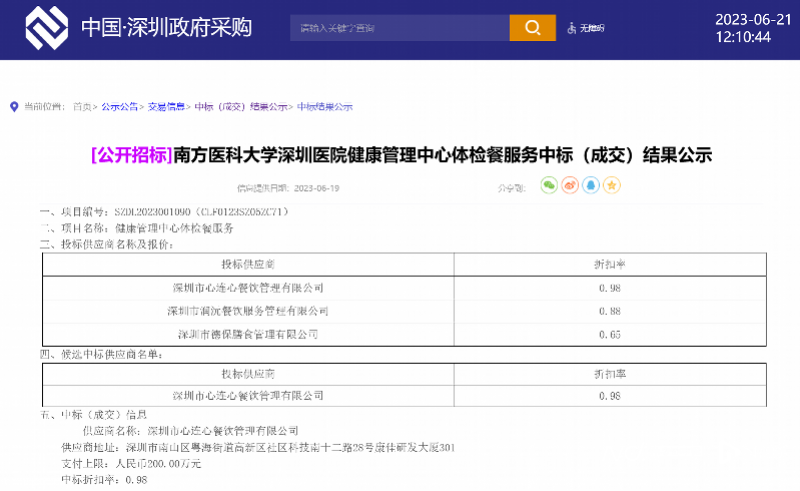Click the 中国·深圳政府采购 site title

(166, 28)
